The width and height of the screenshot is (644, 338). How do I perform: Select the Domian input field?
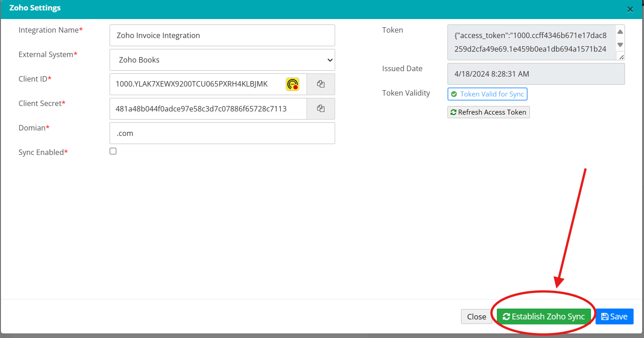222,133
